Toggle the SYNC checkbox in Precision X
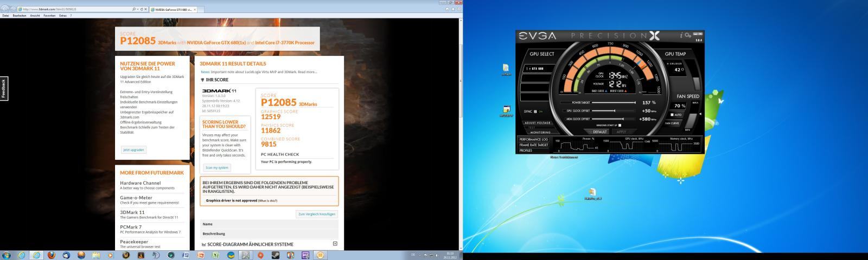Viewport: 868px width, 260px height. 535,112
